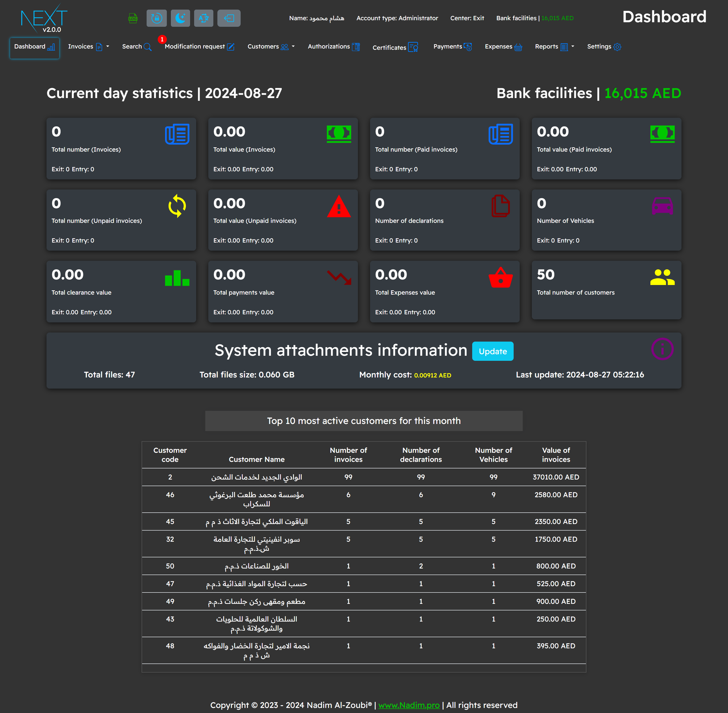Image resolution: width=728 pixels, height=713 pixels.
Task: Expand the Customers dropdown menu
Action: point(271,47)
